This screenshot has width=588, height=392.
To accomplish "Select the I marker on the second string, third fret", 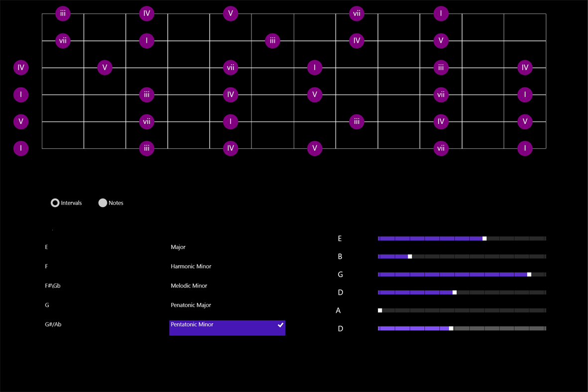I will [x=146, y=41].
